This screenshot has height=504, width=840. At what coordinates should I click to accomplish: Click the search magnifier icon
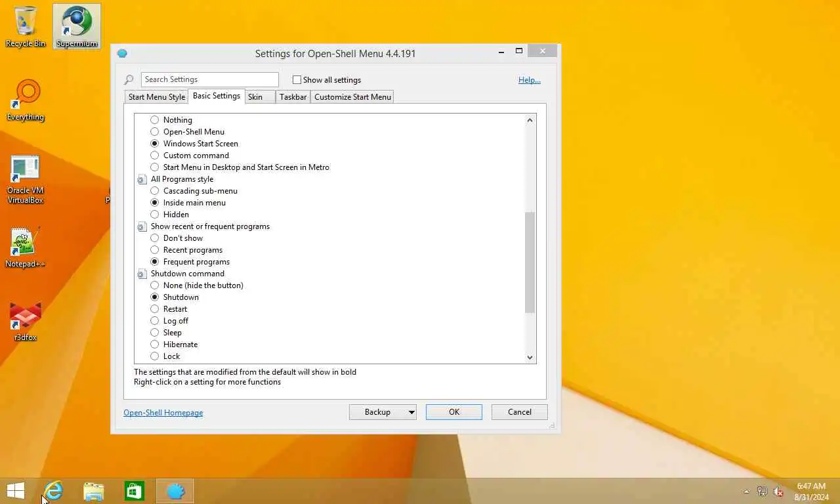click(x=129, y=80)
